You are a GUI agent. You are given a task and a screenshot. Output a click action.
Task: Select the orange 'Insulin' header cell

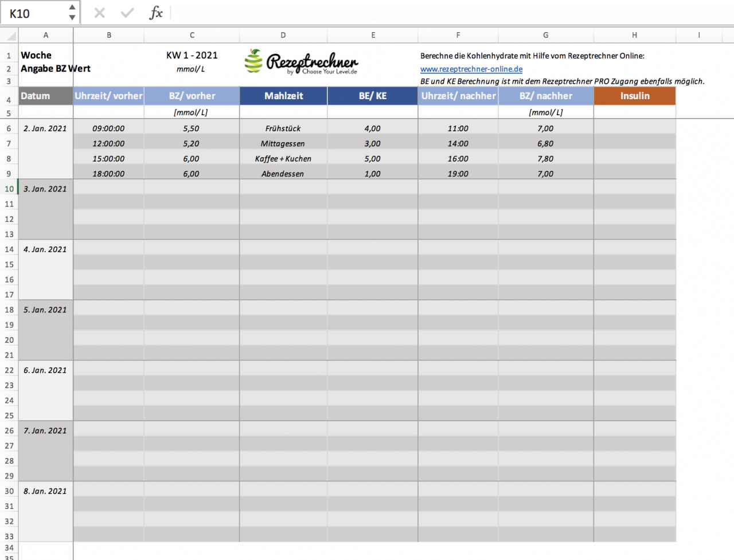(634, 96)
